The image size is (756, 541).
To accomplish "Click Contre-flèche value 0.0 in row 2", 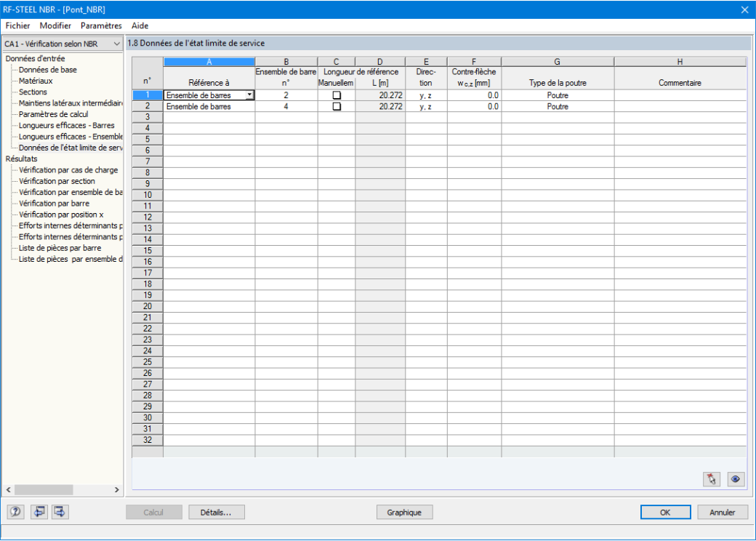I will pyautogui.click(x=475, y=107).
